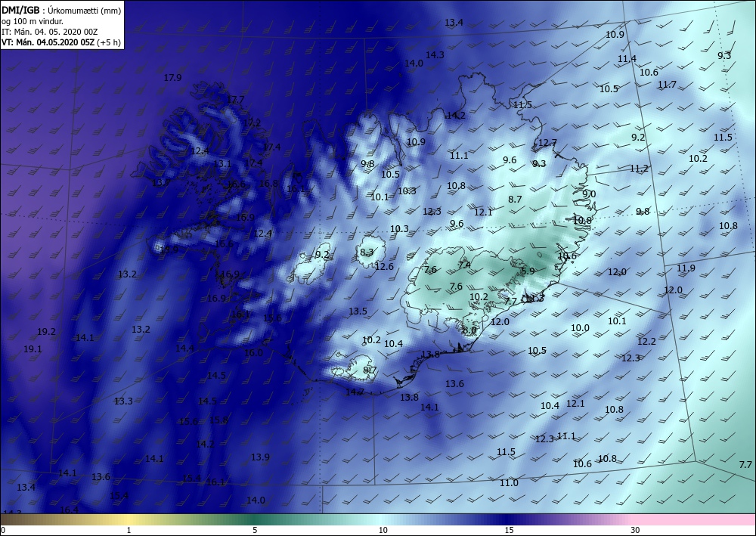Click the map value 19.1
This screenshot has width=756, height=536.
(x=33, y=349)
